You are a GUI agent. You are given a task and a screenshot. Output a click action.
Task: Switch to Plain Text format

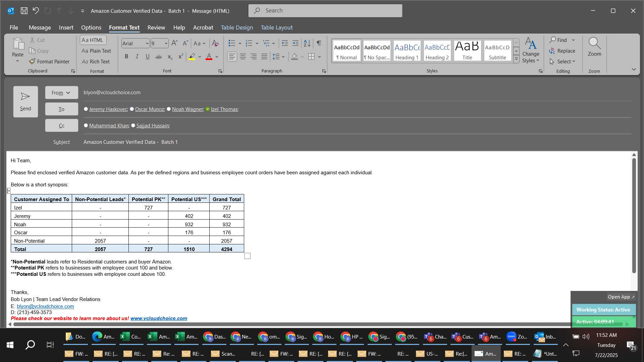point(96,51)
